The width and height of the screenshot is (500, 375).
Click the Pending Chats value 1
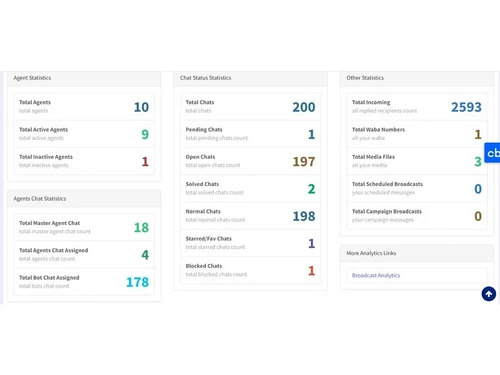[x=311, y=134]
